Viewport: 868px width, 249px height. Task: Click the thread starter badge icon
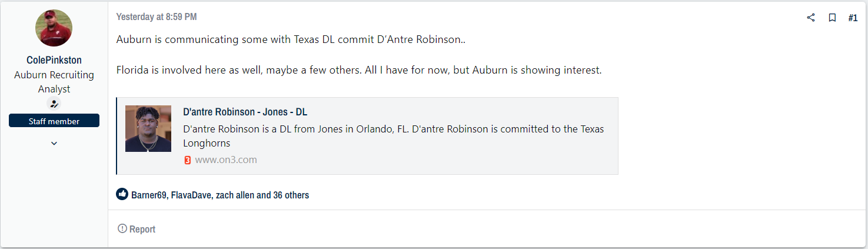54,104
